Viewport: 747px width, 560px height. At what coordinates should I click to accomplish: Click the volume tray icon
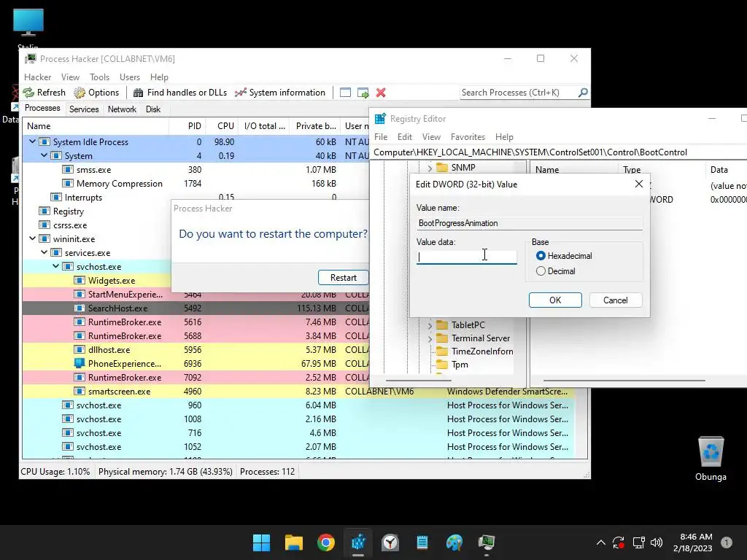pyautogui.click(x=657, y=542)
